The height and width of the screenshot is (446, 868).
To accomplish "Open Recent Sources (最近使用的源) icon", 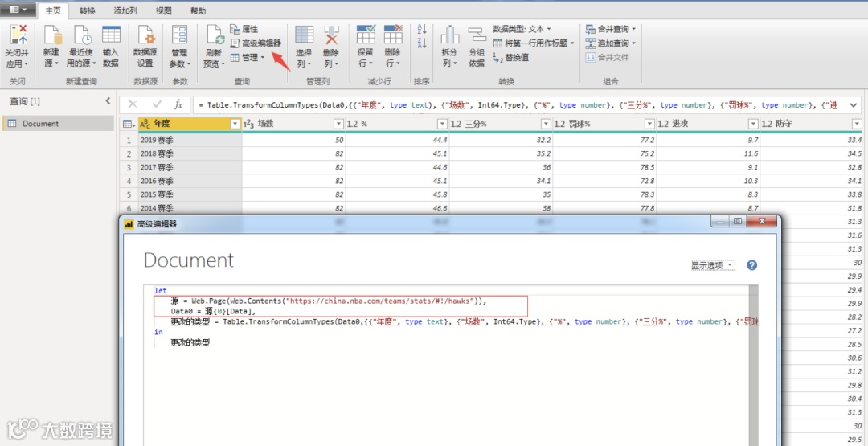I will 81,36.
